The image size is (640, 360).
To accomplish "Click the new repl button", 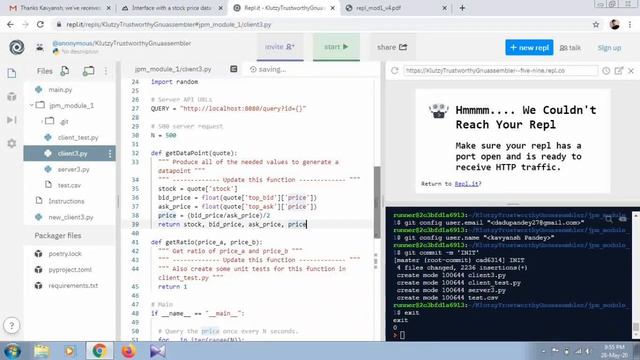I will coord(529,47).
